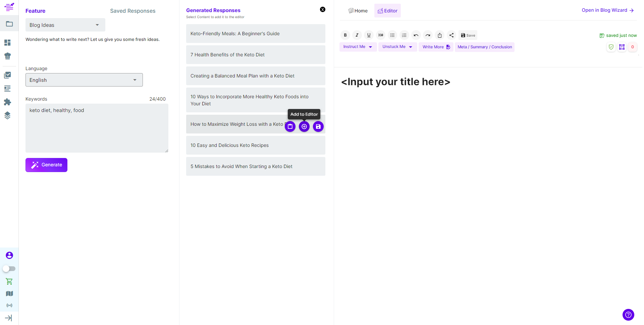This screenshot has height=325, width=644.
Task: Toggle italic formatting
Action: [x=357, y=35]
